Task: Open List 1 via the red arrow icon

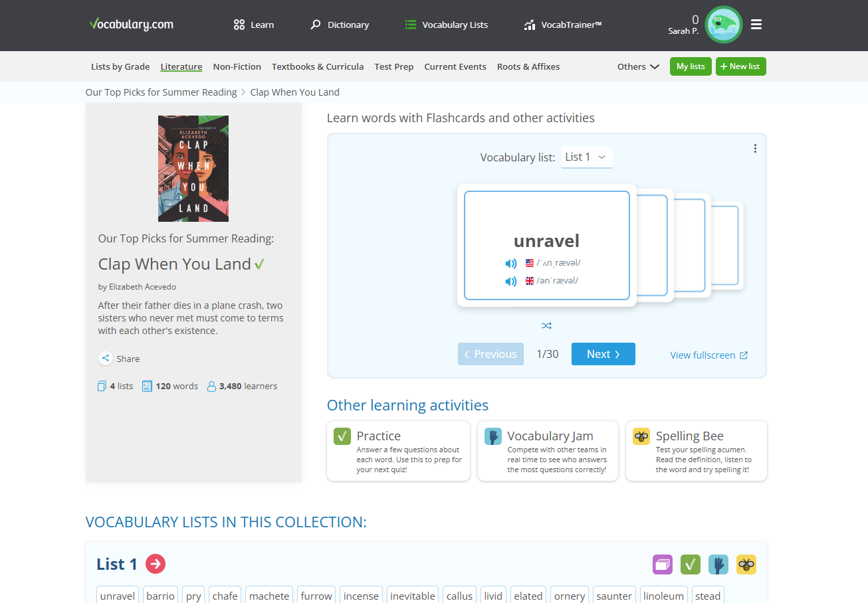Action: pos(156,564)
